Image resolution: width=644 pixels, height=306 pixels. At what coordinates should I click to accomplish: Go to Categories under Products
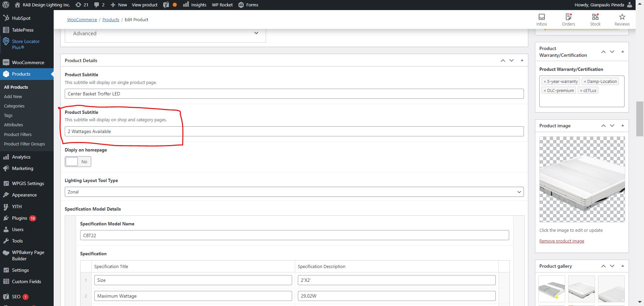click(x=14, y=106)
